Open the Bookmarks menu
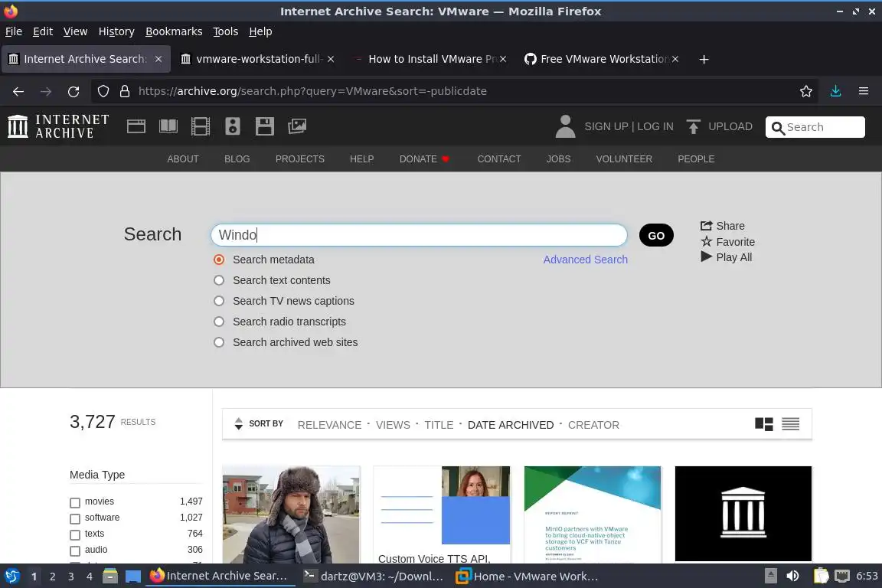Image resolution: width=882 pixels, height=588 pixels. [174, 31]
